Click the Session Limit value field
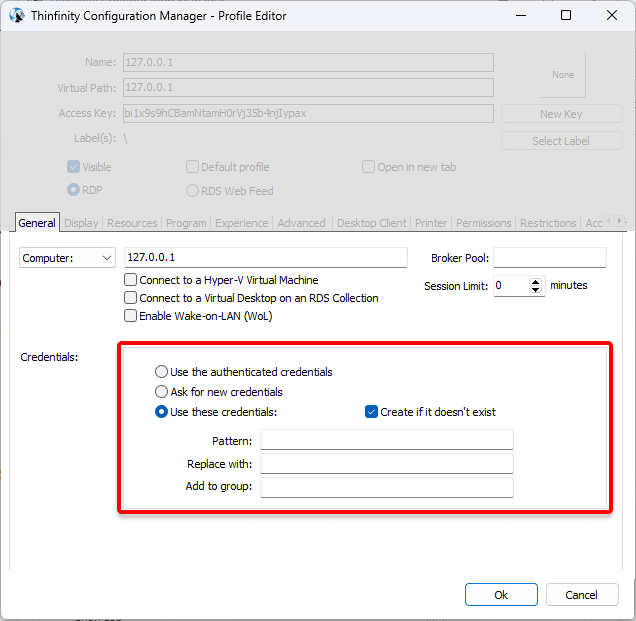636x621 pixels. tap(512, 286)
